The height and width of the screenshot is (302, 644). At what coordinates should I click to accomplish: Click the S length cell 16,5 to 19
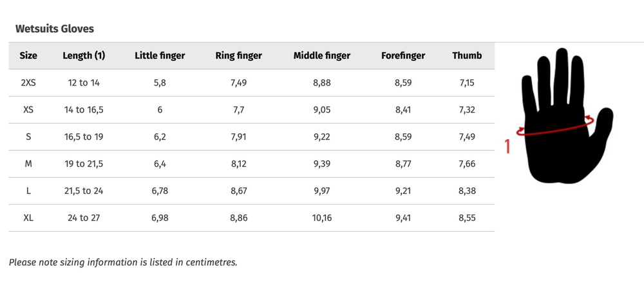(84, 137)
